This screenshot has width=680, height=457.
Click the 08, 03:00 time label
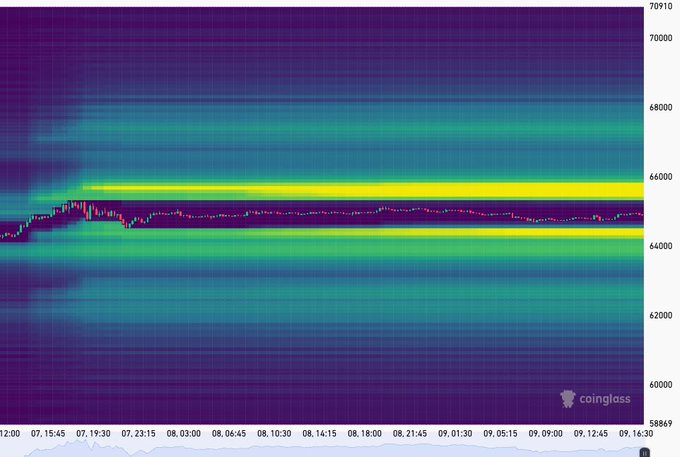point(184,433)
